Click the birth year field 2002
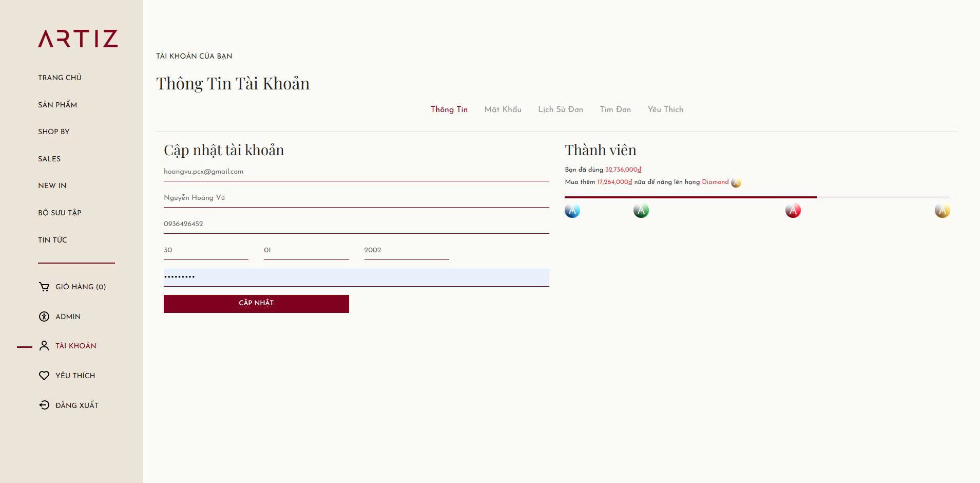Viewport: 980px width, 483px height. coord(406,250)
